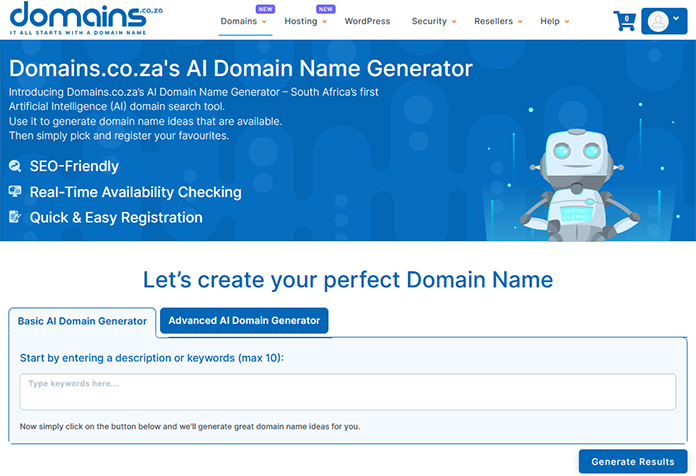Expand the Resellers menu arrow
Image resolution: width=696 pixels, height=476 pixels.
[x=520, y=22]
